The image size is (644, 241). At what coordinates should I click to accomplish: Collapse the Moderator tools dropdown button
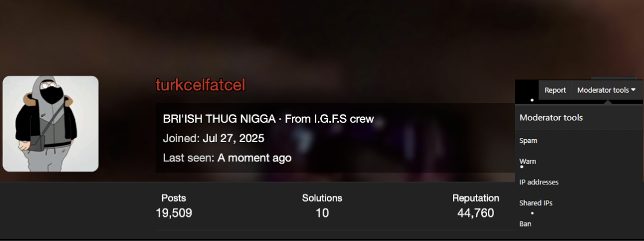606,90
